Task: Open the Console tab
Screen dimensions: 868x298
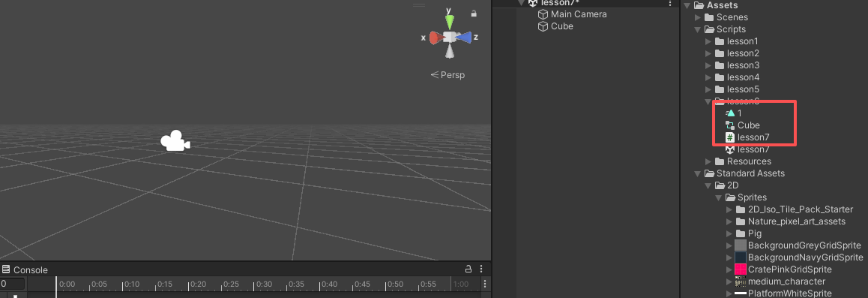Action: tap(25, 269)
